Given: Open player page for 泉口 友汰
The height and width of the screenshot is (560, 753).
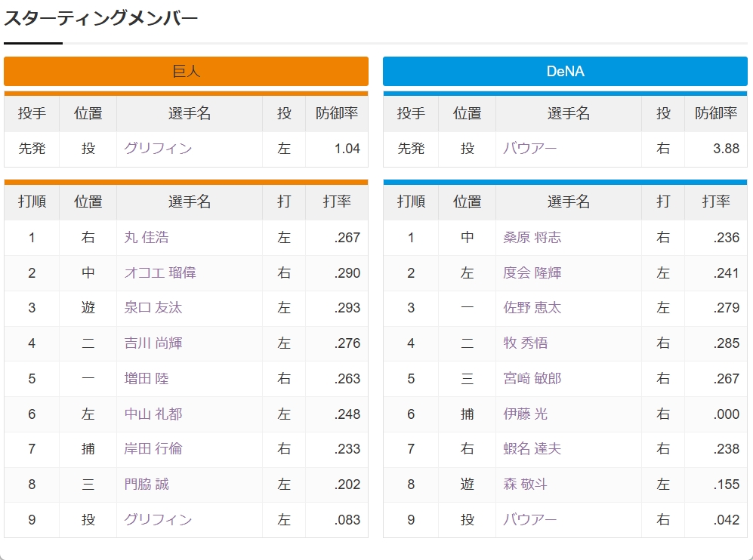Looking at the screenshot, I should click(153, 308).
